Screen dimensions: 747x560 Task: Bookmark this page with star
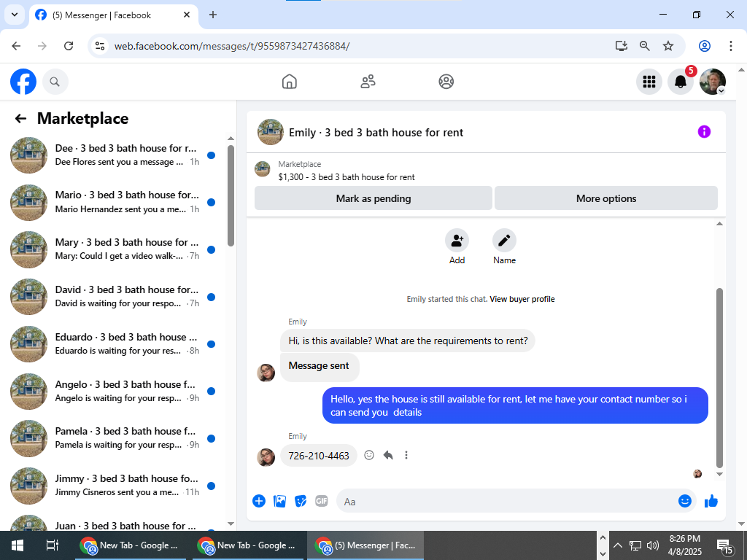coord(668,46)
